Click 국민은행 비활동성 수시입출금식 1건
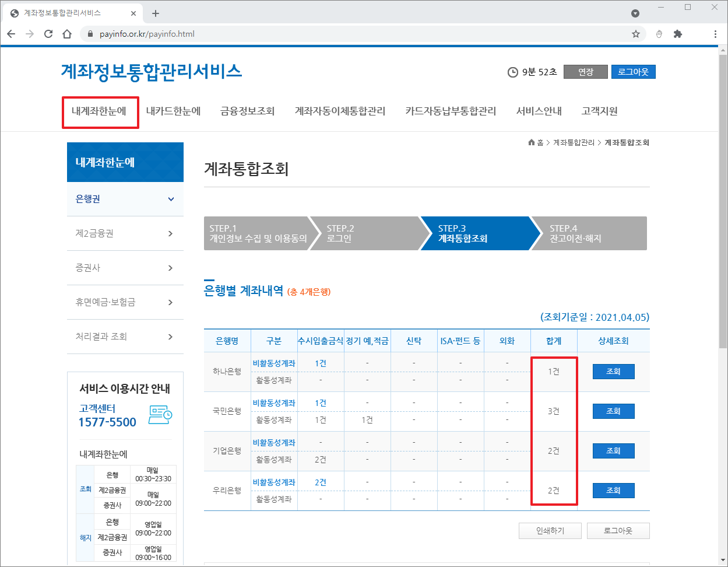 [x=321, y=402]
